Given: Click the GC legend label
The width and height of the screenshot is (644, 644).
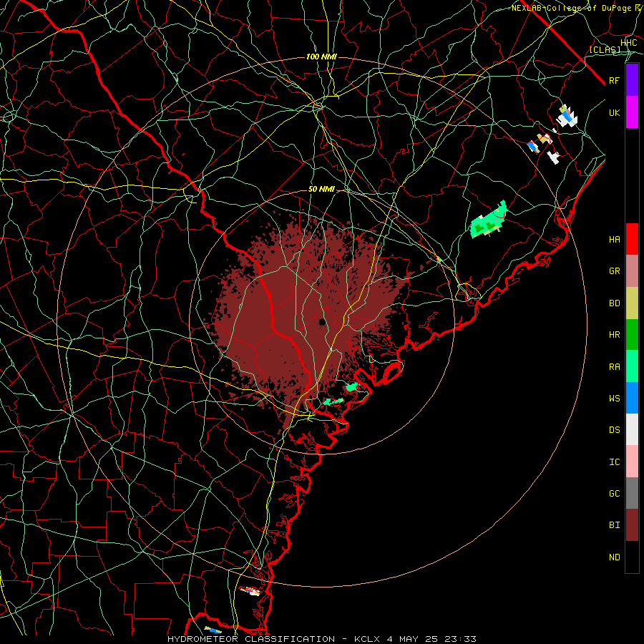Looking at the screenshot, I should 614,493.
